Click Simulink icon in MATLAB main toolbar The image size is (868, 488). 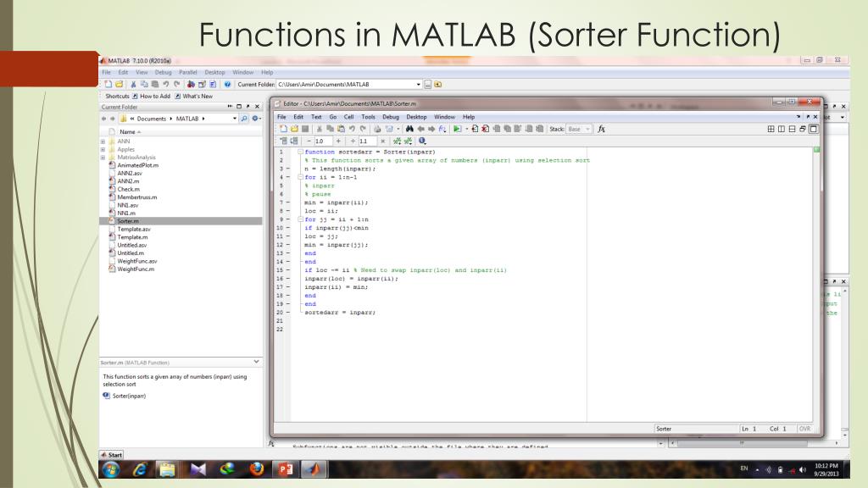(x=191, y=84)
